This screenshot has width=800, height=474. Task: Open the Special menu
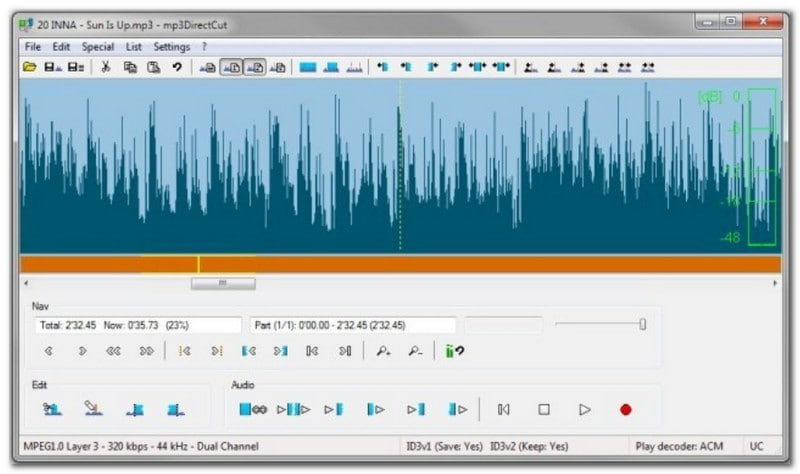(x=97, y=46)
